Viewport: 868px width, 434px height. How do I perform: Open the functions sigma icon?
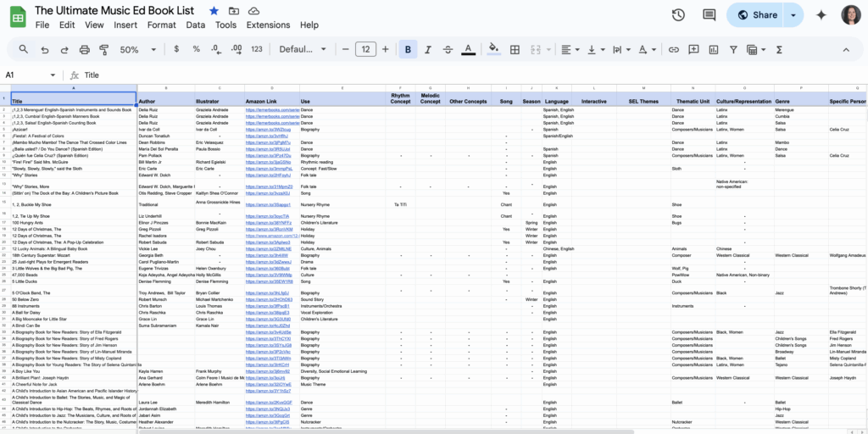pyautogui.click(x=779, y=49)
